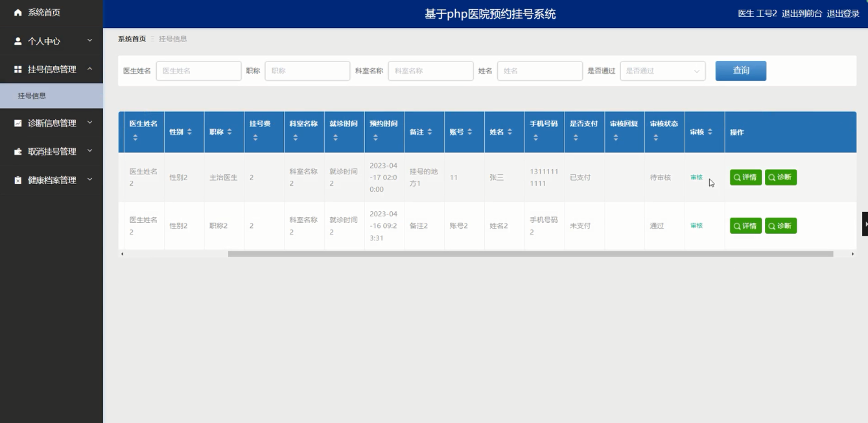868x423 pixels.
Task: Click 审核 link in 张三 row
Action: pyautogui.click(x=696, y=177)
